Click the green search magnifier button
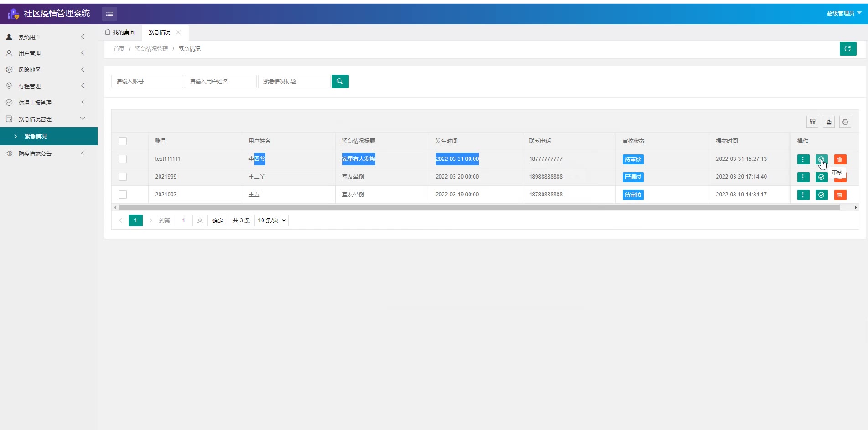The image size is (868, 430). point(340,82)
